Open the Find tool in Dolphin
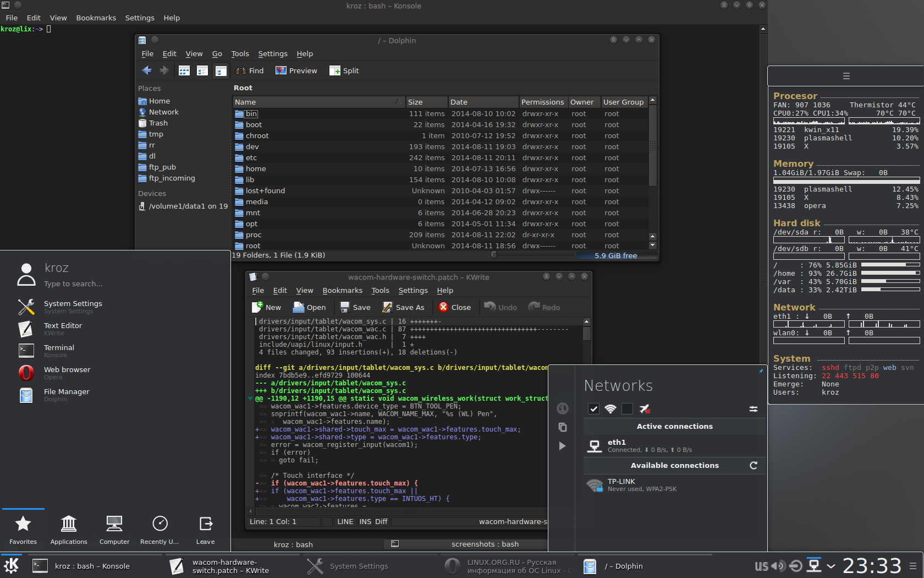This screenshot has height=578, width=924. pos(249,70)
